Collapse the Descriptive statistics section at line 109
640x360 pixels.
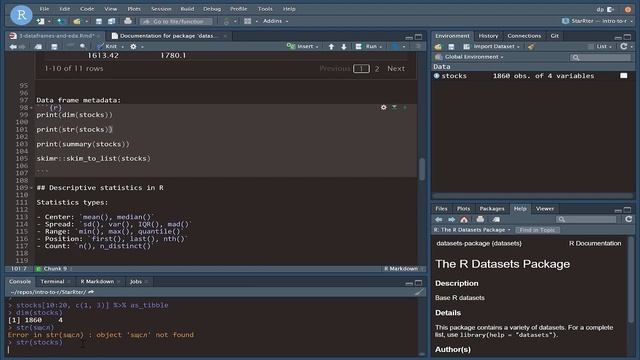(31, 188)
